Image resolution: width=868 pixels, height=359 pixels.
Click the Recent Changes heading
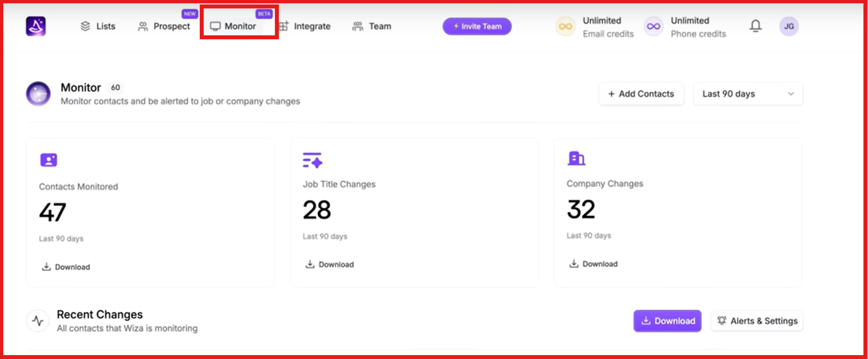pos(100,315)
